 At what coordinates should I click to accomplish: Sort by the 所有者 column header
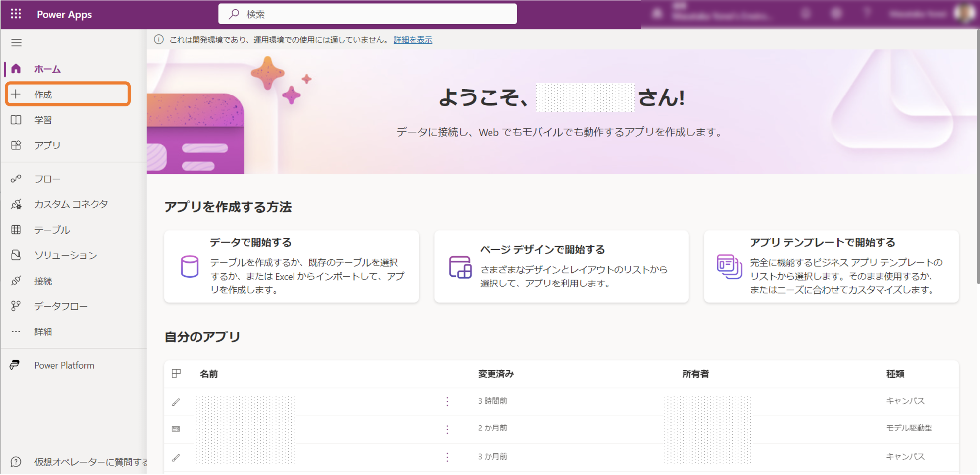coord(695,374)
